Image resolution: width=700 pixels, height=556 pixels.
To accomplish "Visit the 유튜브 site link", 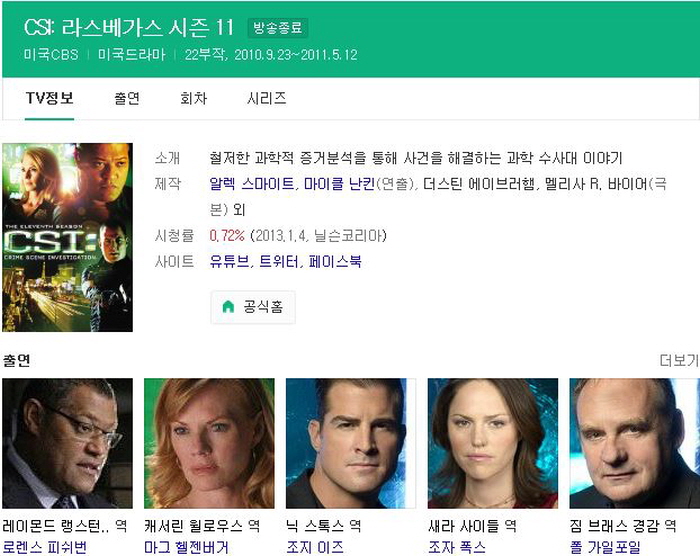I will [229, 261].
